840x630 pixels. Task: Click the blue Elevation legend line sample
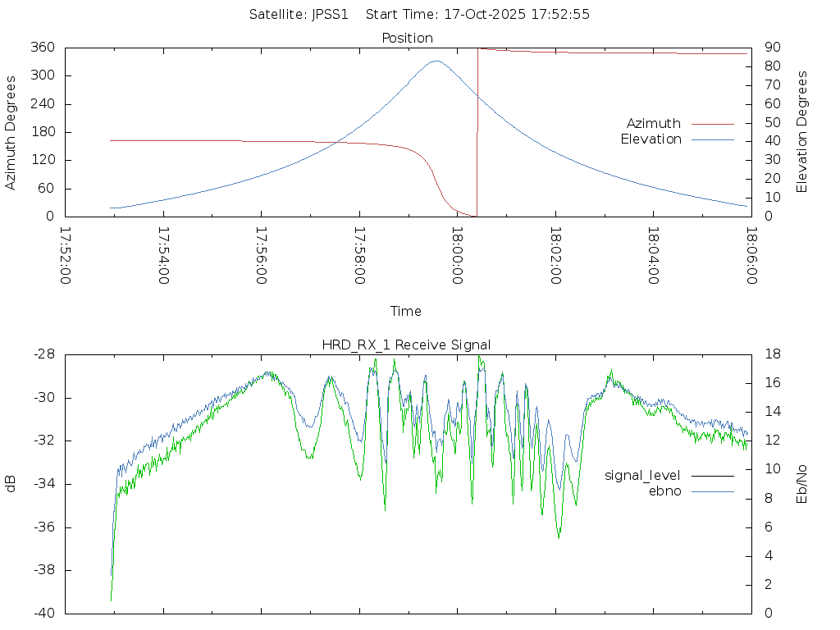[711, 139]
